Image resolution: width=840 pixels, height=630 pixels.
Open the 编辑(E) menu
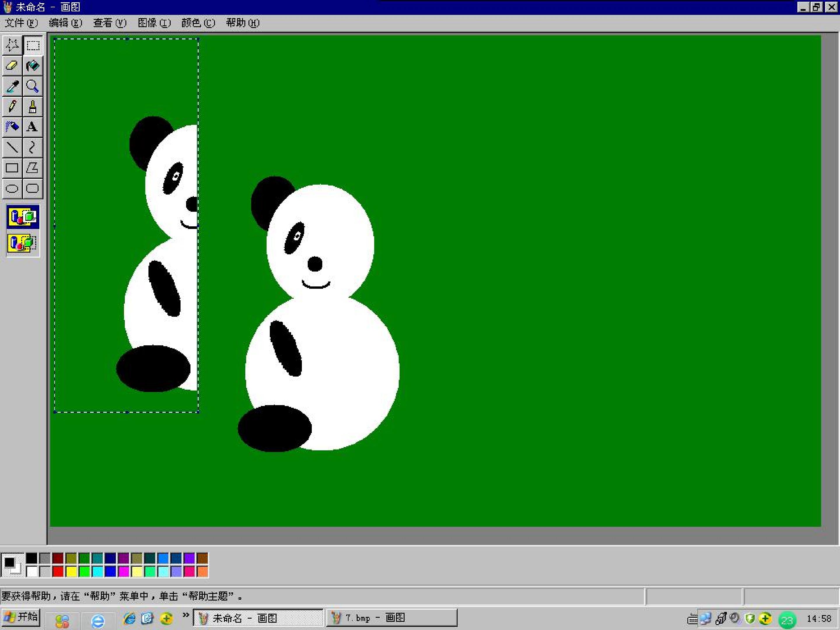pos(66,23)
